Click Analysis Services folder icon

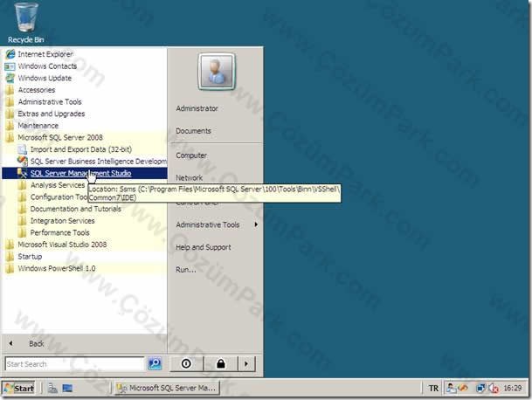23,185
